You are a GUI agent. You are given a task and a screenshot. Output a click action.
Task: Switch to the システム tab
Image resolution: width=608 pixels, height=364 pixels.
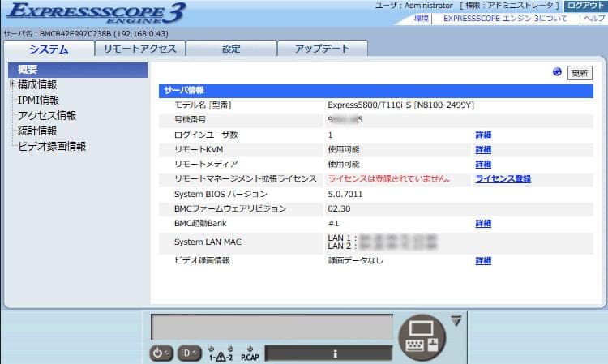[x=49, y=49]
